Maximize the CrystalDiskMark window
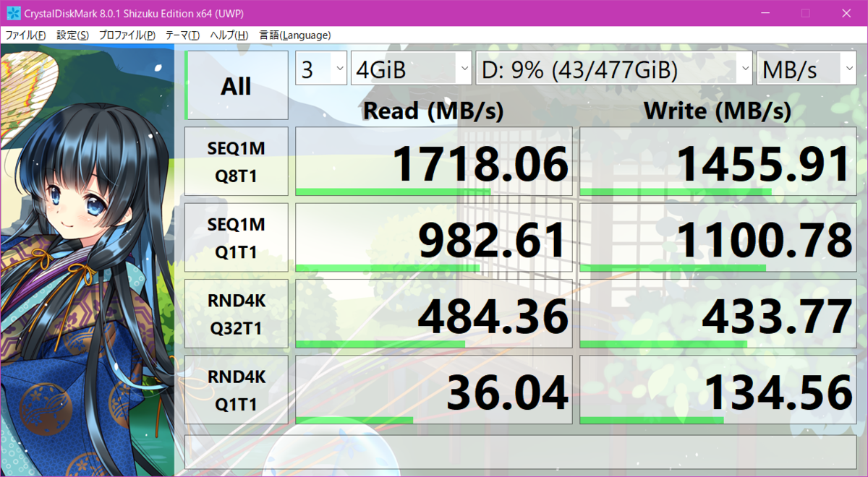 [805, 13]
